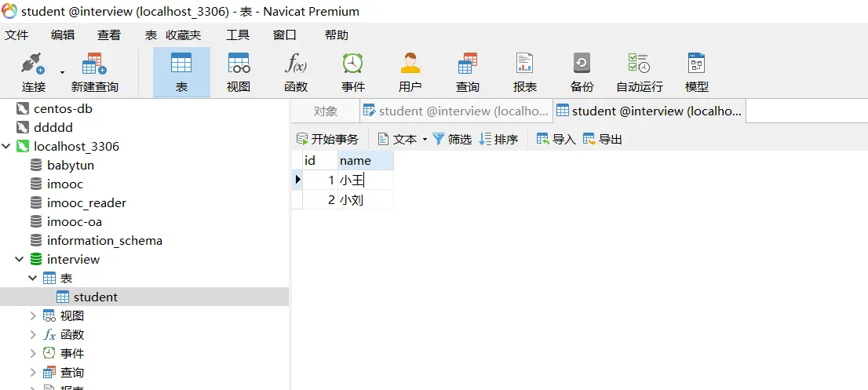Image resolution: width=868 pixels, height=390 pixels.
Task: Click the id column header
Action: click(320, 160)
